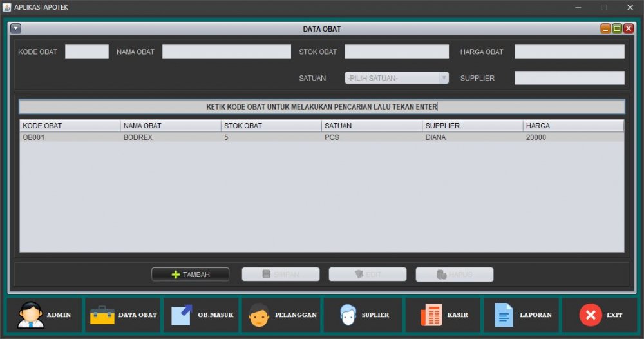Click the medicine code search field
The height and width of the screenshot is (339, 644).
click(321, 107)
